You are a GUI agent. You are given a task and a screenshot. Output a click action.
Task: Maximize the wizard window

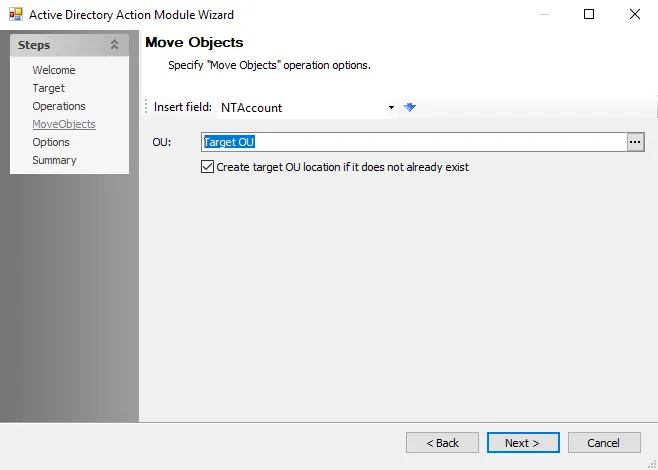click(x=589, y=14)
